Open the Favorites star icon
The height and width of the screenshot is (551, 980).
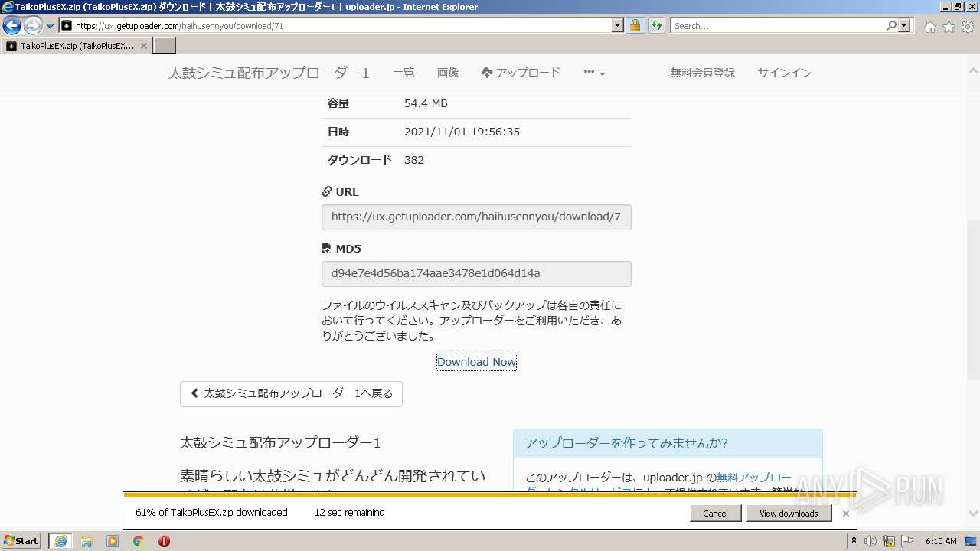pyautogui.click(x=949, y=27)
